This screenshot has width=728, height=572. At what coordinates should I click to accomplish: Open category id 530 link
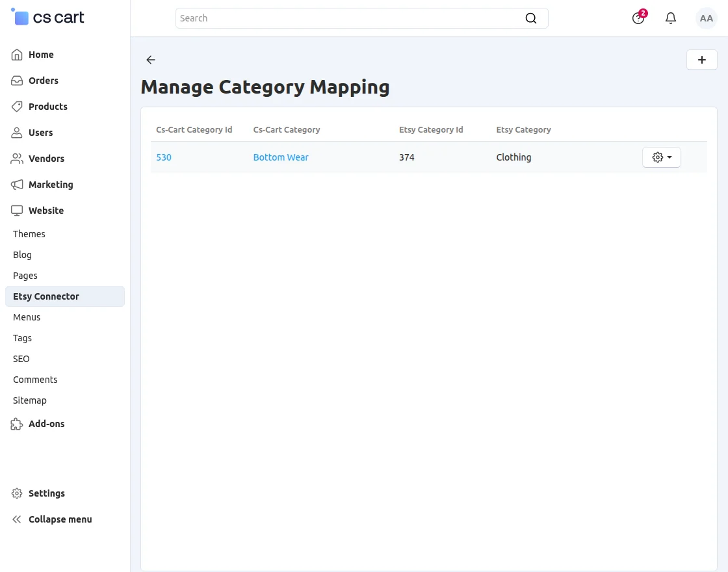tap(164, 157)
